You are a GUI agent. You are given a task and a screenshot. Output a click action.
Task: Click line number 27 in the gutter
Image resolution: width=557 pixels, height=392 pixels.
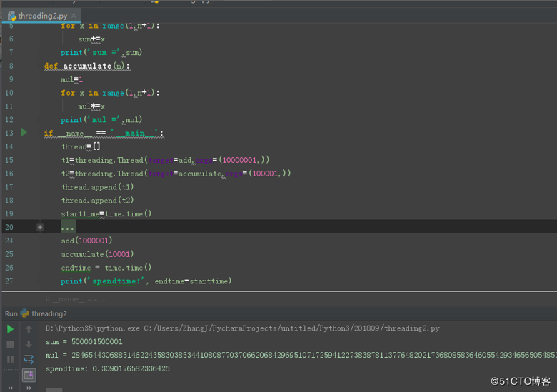(9, 281)
